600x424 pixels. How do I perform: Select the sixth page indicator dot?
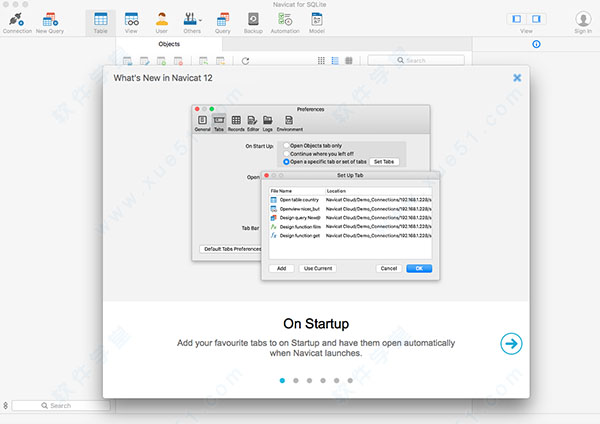point(350,380)
